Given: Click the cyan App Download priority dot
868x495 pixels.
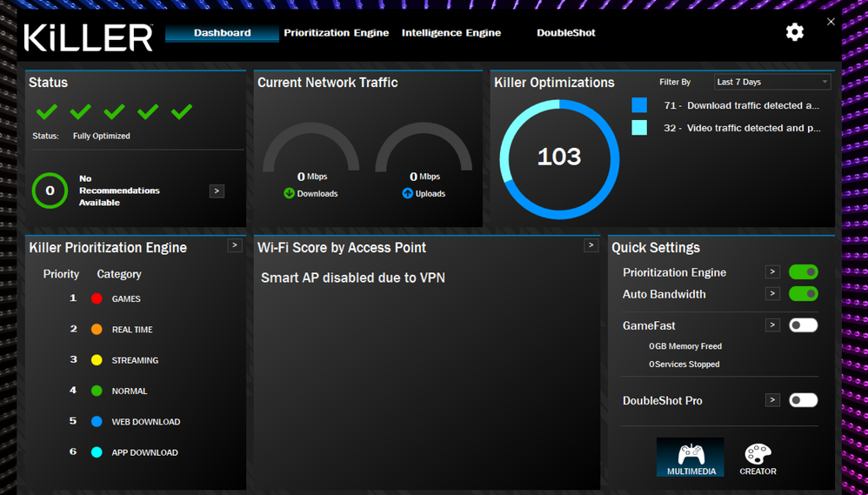Looking at the screenshot, I should (97, 452).
